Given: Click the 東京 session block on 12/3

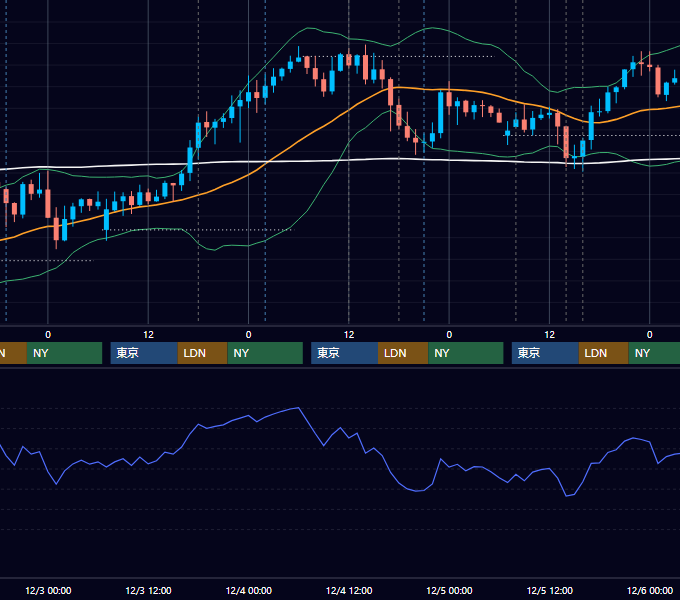Looking at the screenshot, I should (x=144, y=353).
